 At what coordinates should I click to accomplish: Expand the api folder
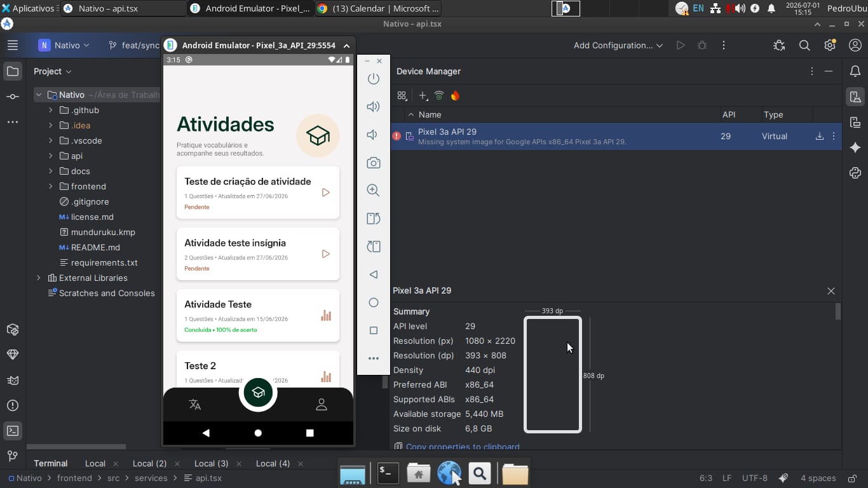[50, 156]
